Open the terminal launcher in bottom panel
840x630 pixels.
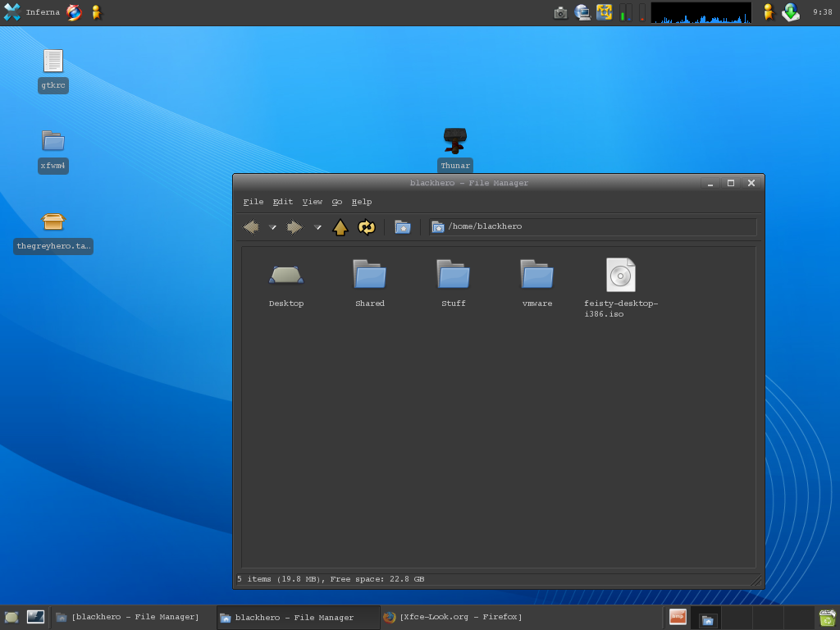(35, 617)
